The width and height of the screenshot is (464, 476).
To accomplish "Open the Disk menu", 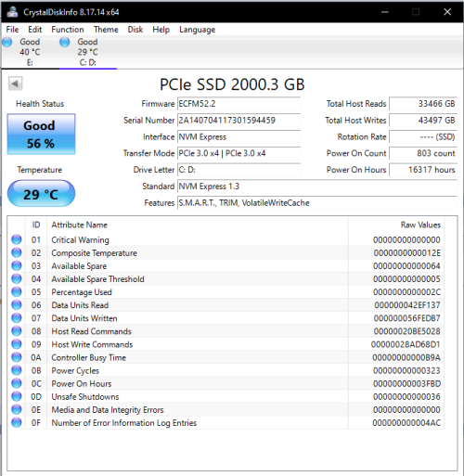I will pos(135,30).
